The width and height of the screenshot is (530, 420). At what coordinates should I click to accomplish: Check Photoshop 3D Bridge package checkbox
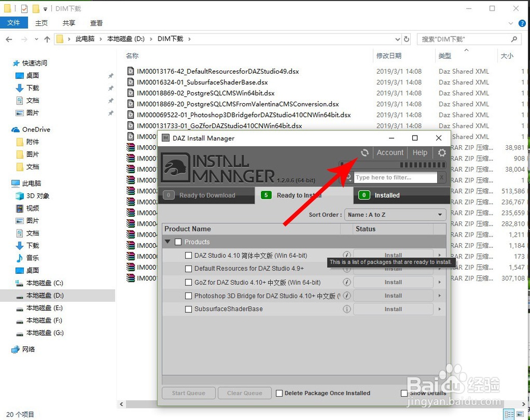pos(188,296)
